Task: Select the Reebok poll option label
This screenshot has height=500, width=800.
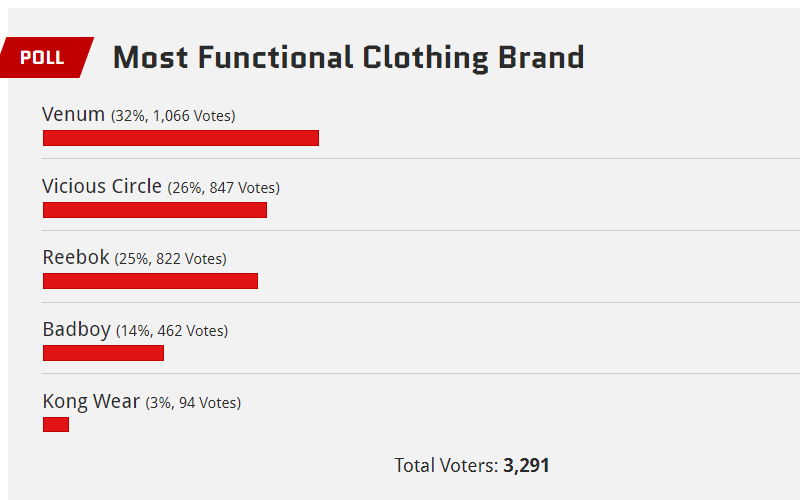Action: 76,257
